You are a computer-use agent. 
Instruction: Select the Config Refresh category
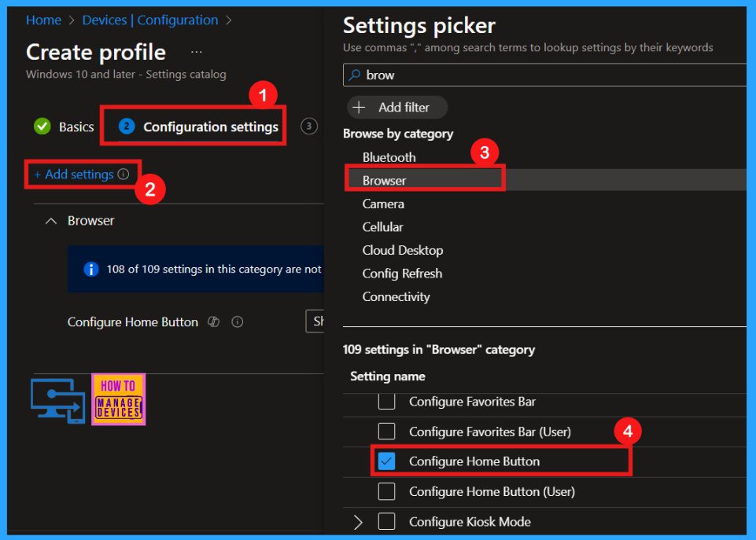[402, 273]
